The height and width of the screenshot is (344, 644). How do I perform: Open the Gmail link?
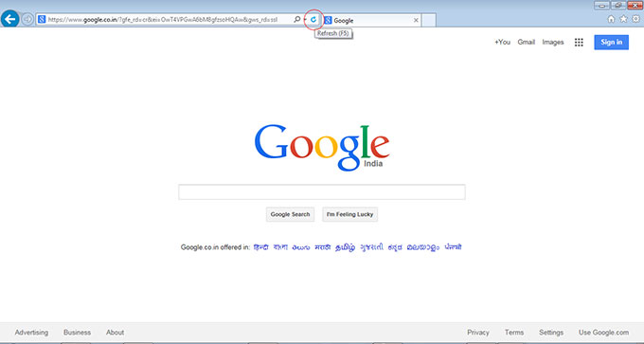pos(527,43)
